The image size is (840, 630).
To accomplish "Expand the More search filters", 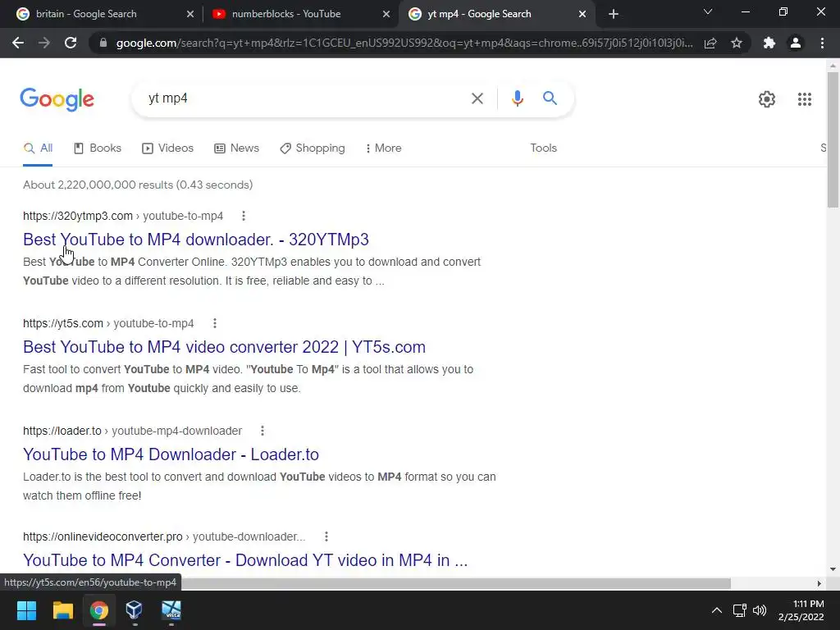I will [x=383, y=148].
